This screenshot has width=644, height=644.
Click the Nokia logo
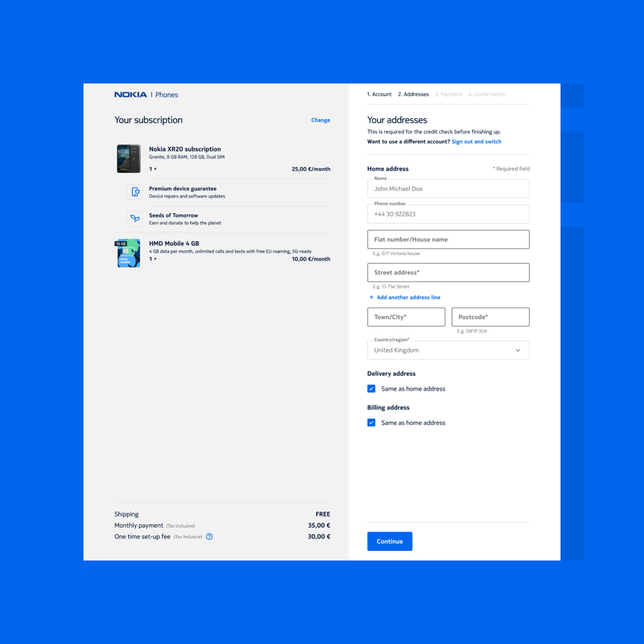click(x=131, y=94)
